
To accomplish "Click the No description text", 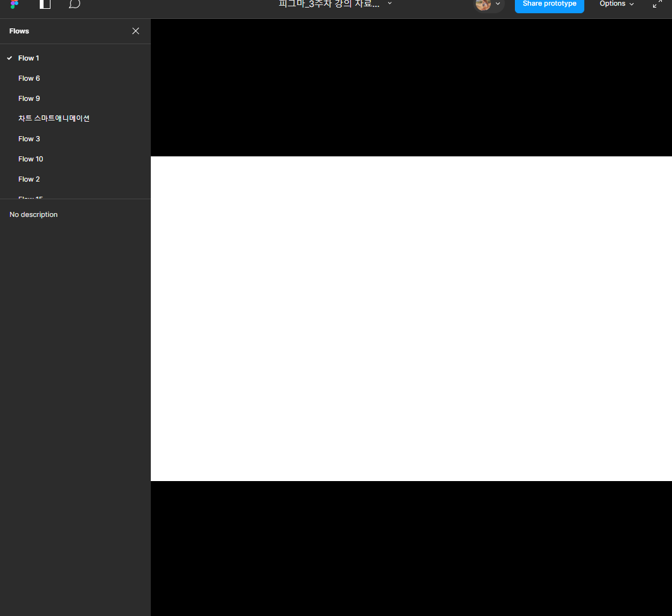I will click(x=33, y=214).
